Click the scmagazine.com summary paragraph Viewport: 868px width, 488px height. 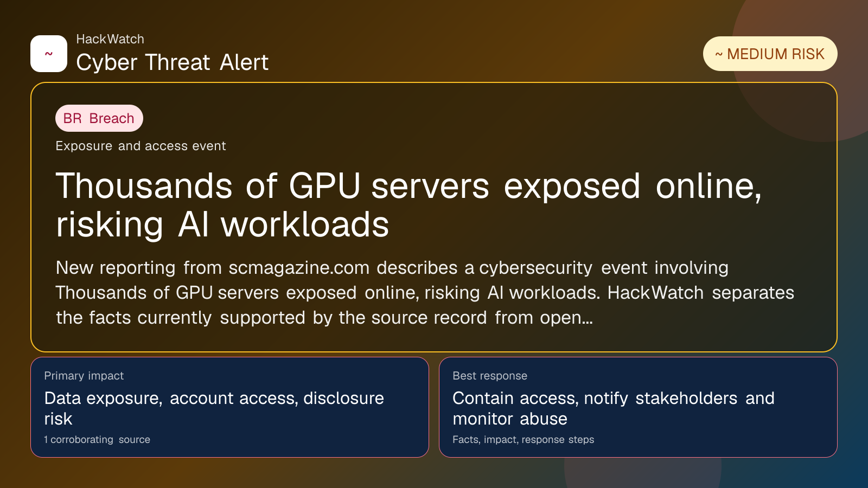click(x=425, y=293)
